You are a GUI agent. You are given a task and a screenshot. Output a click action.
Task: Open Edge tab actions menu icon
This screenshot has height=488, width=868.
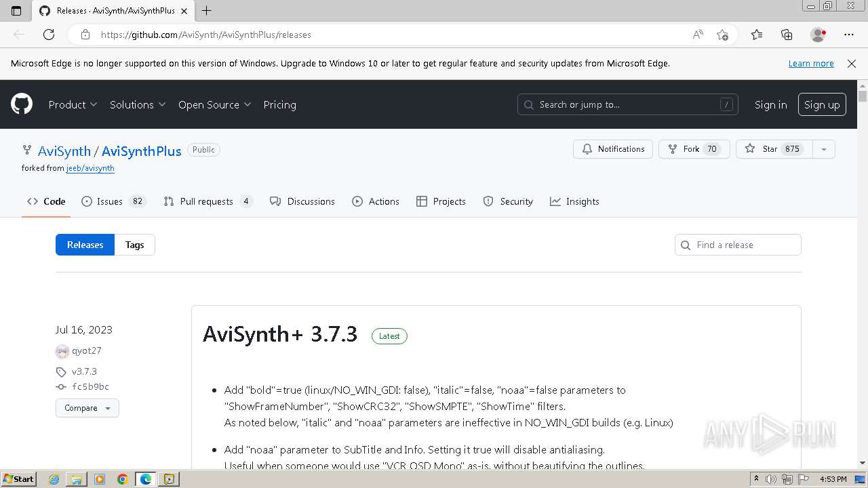click(x=16, y=11)
